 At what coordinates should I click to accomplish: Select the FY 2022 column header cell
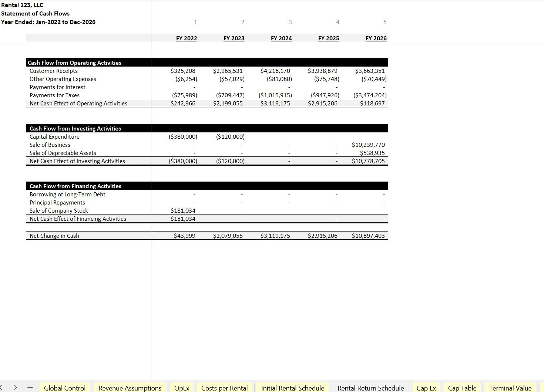point(187,38)
